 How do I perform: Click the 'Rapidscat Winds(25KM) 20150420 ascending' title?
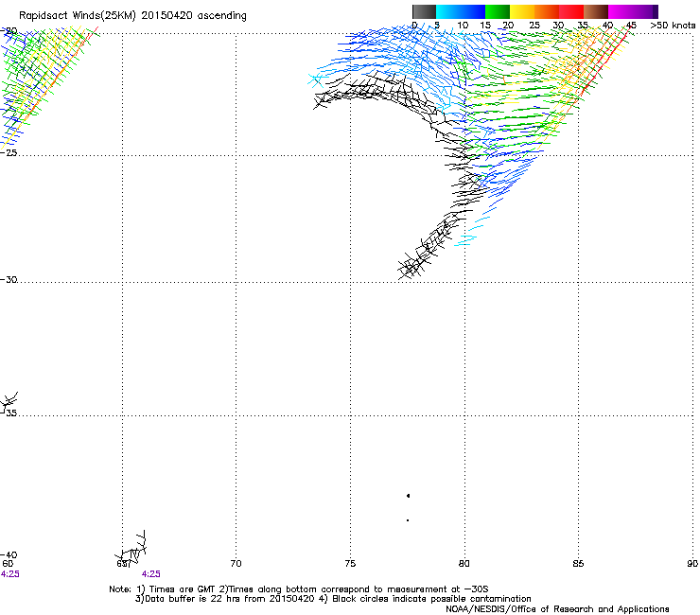(x=132, y=16)
